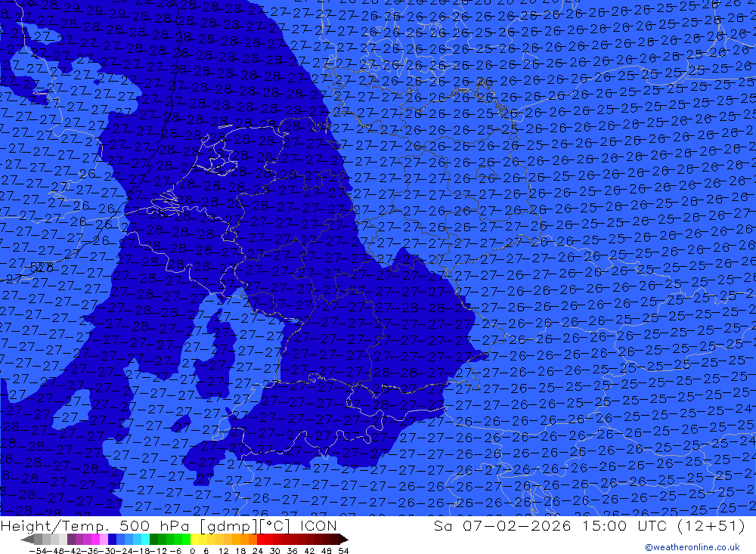Click the dark green legend swatch

153,539
